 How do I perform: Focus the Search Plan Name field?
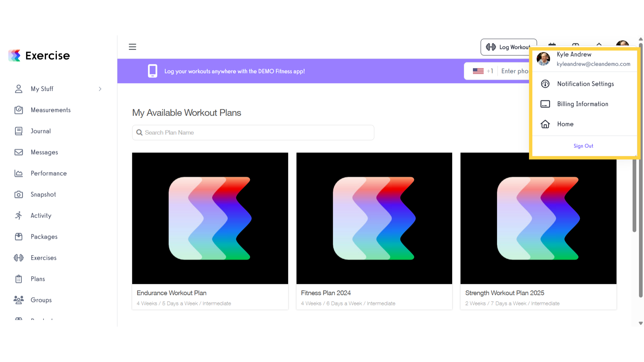pyautogui.click(x=253, y=132)
